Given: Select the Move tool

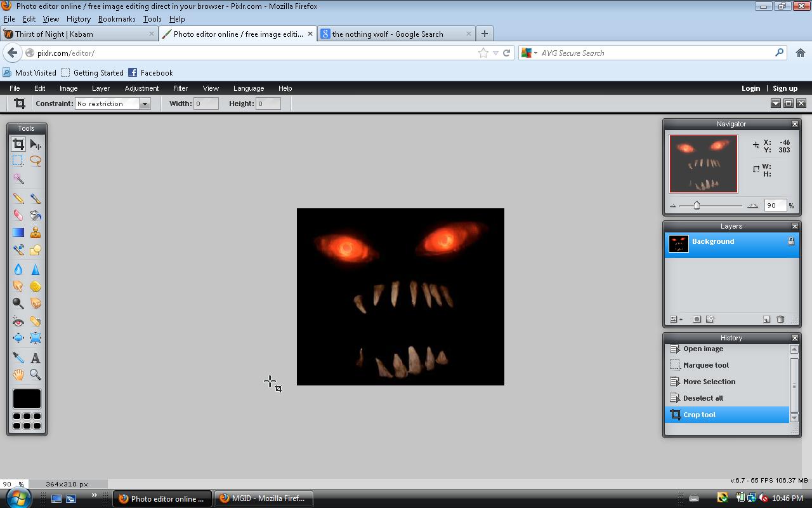Looking at the screenshot, I should click(x=36, y=144).
